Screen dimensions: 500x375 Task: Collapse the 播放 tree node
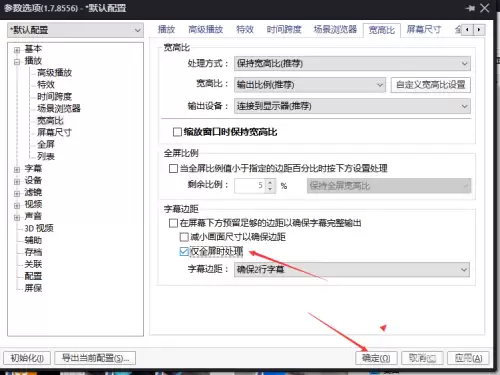coord(17,61)
